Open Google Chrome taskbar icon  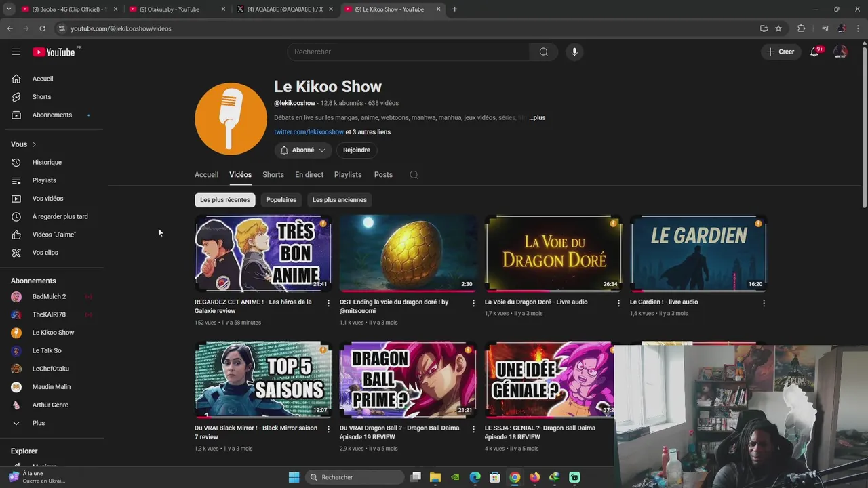click(x=515, y=477)
